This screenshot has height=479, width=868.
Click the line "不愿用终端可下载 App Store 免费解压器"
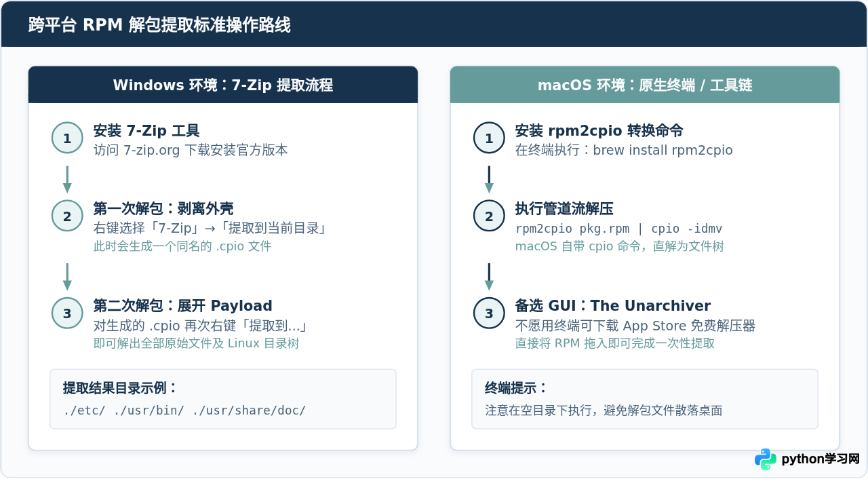[635, 325]
